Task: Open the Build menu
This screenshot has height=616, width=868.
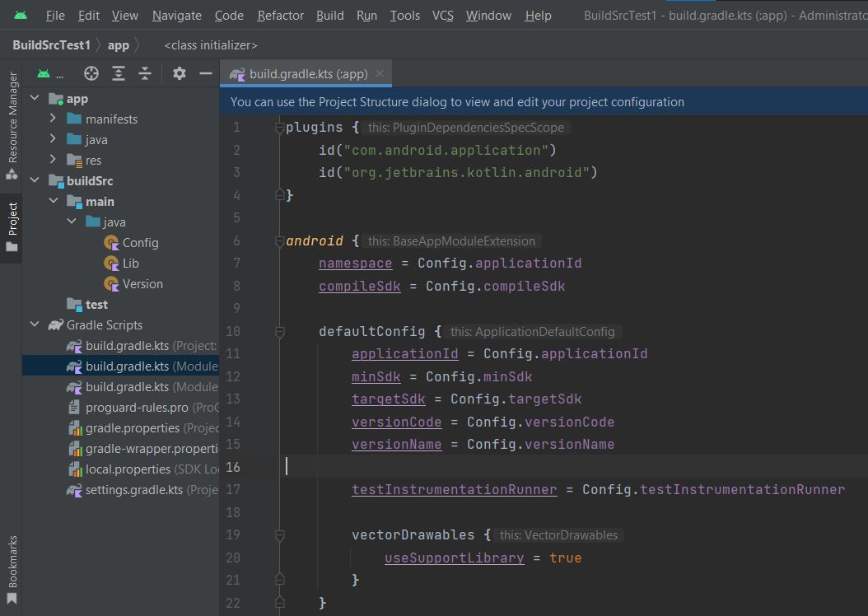Action: (330, 16)
